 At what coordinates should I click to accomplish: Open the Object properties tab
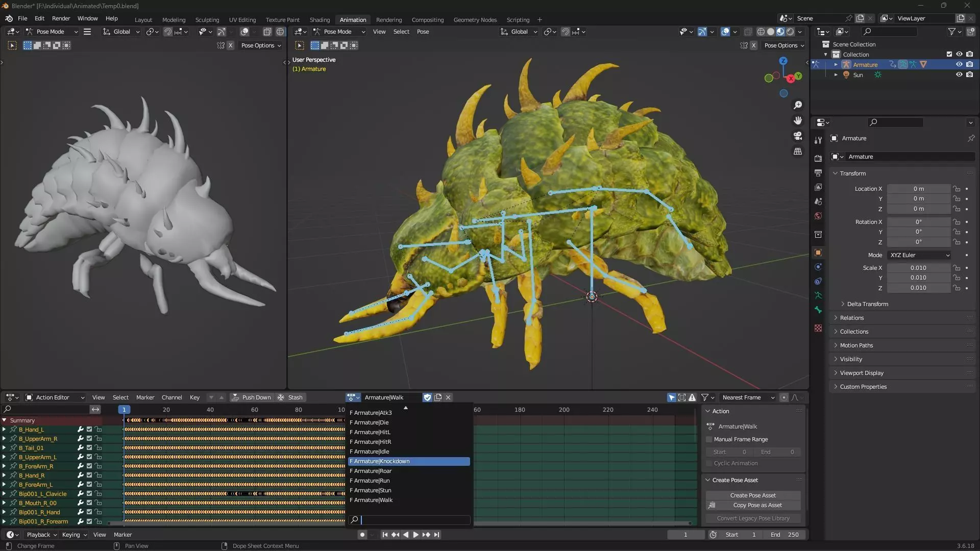tap(818, 253)
